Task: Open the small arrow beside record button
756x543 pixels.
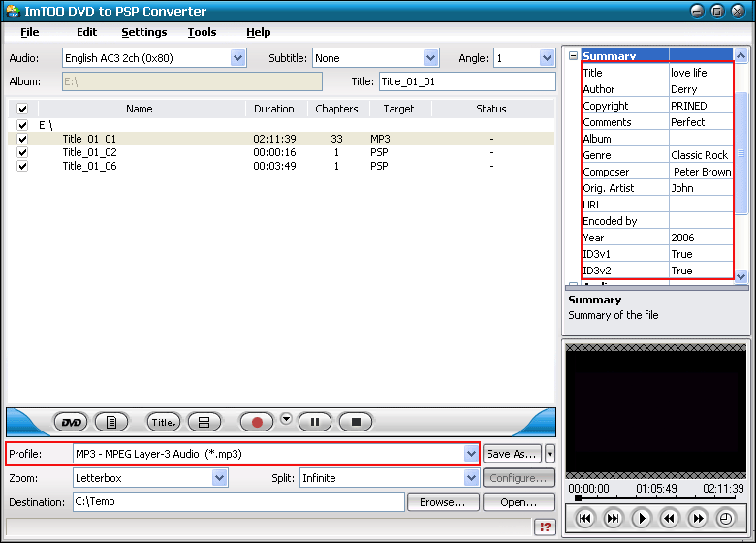Action: (x=286, y=419)
